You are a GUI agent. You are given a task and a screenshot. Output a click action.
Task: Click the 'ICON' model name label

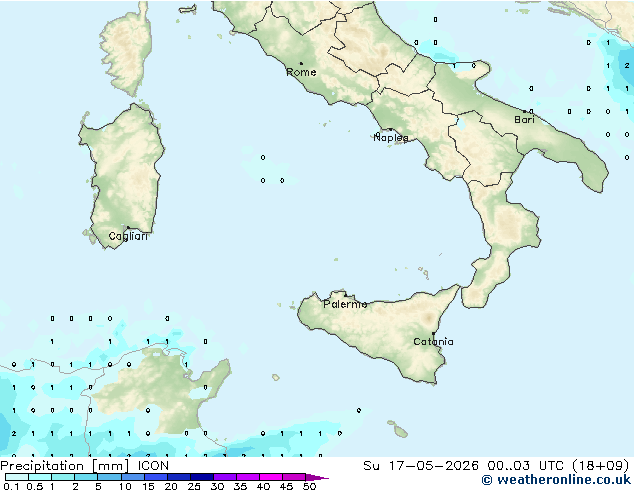pos(153,466)
